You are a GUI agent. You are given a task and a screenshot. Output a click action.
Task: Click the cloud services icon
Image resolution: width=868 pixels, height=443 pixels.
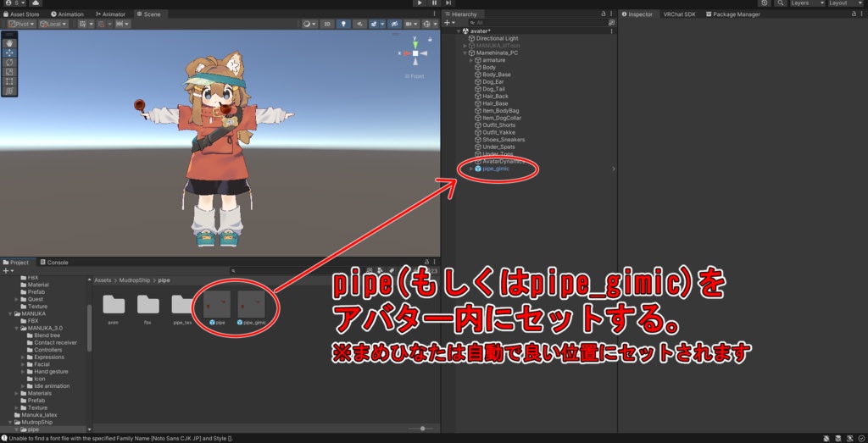coord(34,3)
